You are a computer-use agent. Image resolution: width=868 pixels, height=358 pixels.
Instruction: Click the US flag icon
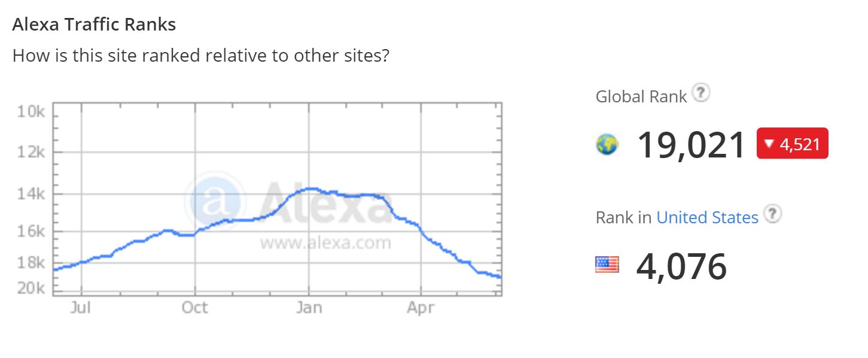[x=607, y=264]
